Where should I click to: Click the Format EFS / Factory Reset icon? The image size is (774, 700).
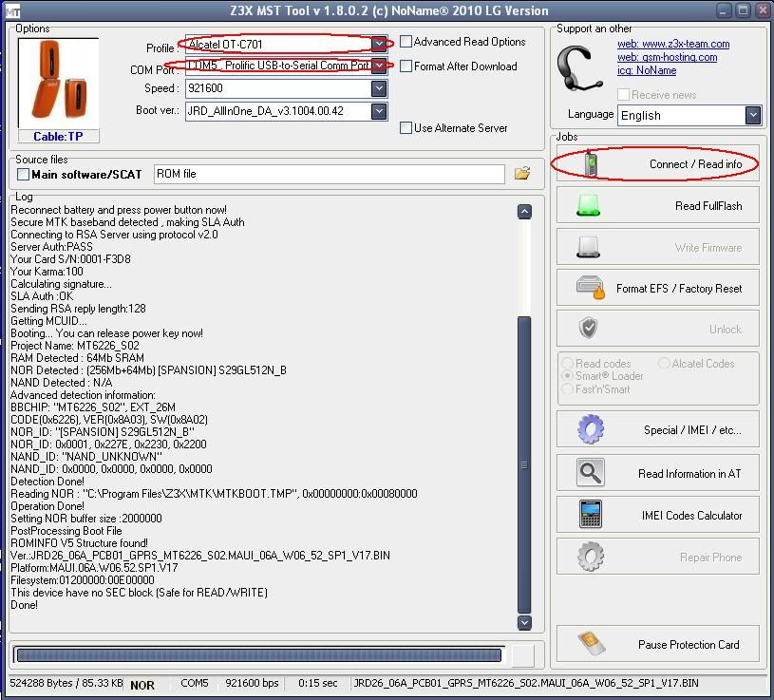590,288
